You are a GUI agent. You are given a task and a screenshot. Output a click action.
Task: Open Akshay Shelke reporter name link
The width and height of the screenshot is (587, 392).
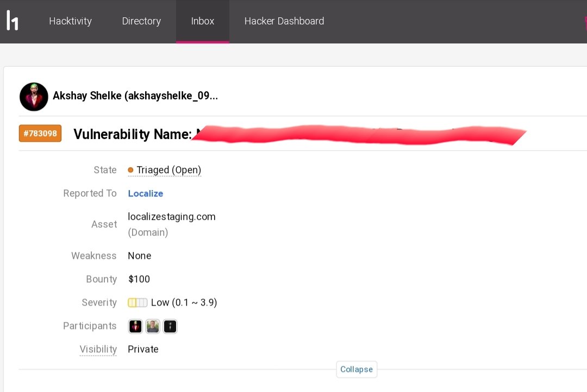point(135,96)
